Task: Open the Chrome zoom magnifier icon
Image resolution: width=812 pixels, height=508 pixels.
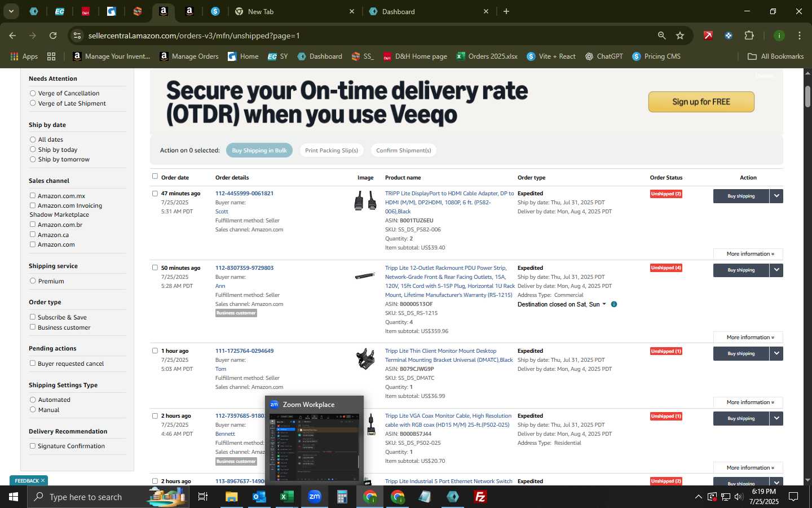Action: pyautogui.click(x=661, y=36)
